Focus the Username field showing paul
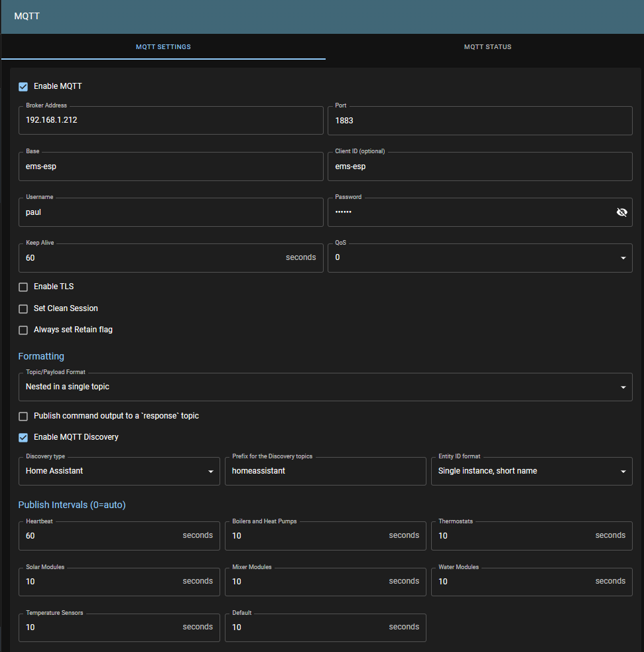The width and height of the screenshot is (644, 652). [x=170, y=212]
